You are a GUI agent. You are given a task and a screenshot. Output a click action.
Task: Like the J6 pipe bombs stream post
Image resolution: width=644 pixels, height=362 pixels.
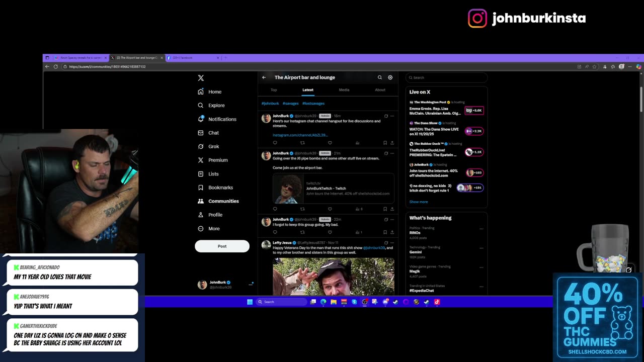coord(330,209)
